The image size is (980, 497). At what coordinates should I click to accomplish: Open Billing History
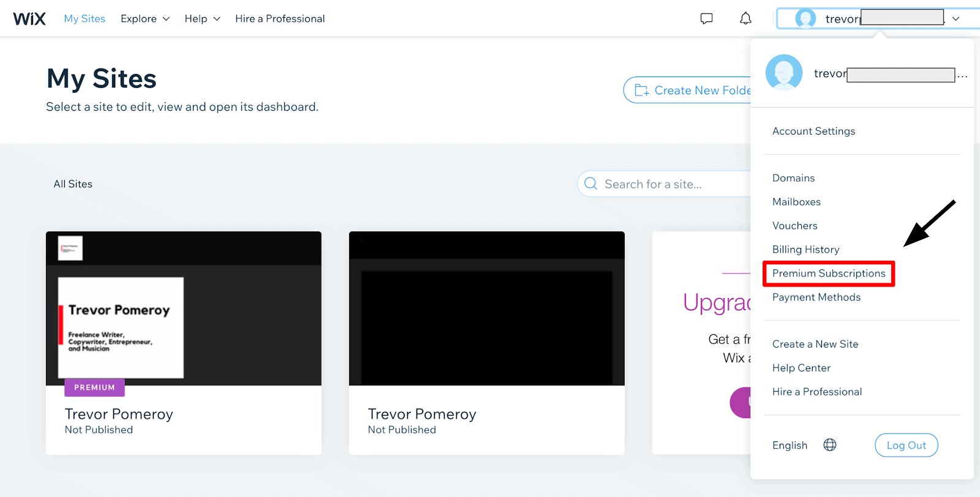(x=805, y=250)
